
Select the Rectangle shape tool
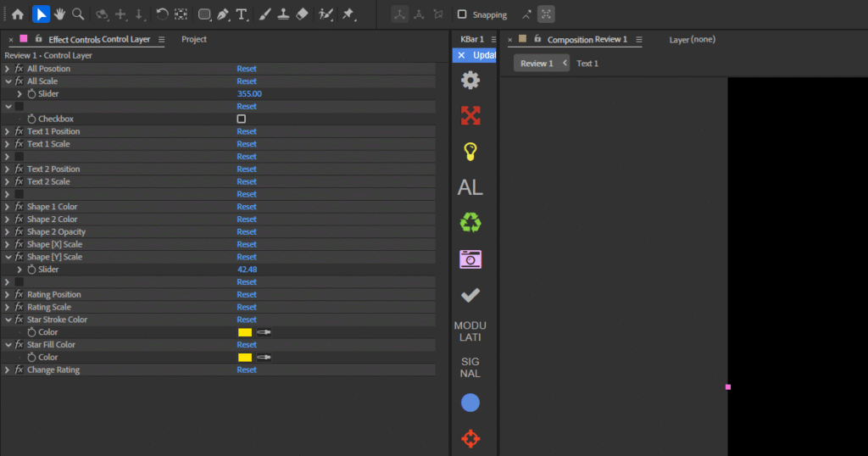click(204, 14)
